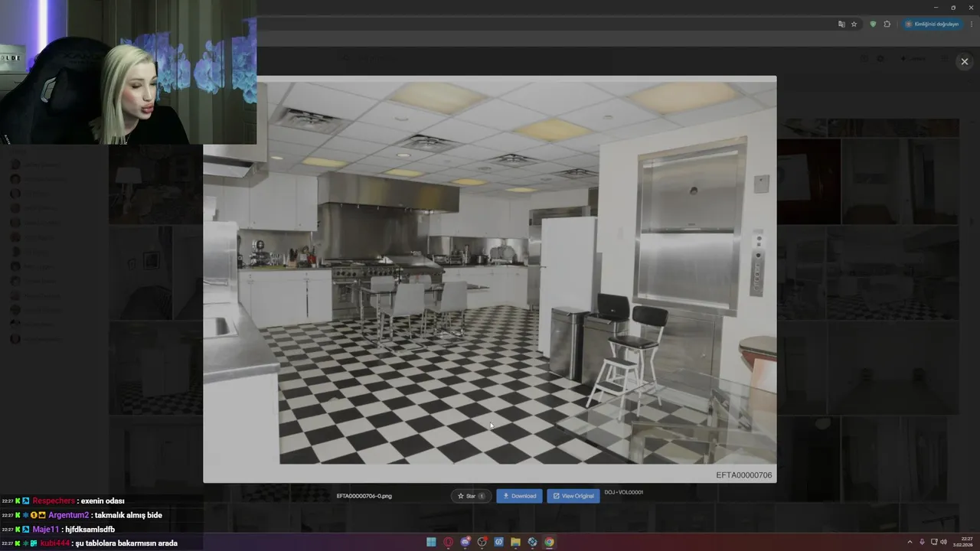Open the green shield extension icon
The width and height of the screenshot is (980, 551).
pyautogui.click(x=873, y=24)
